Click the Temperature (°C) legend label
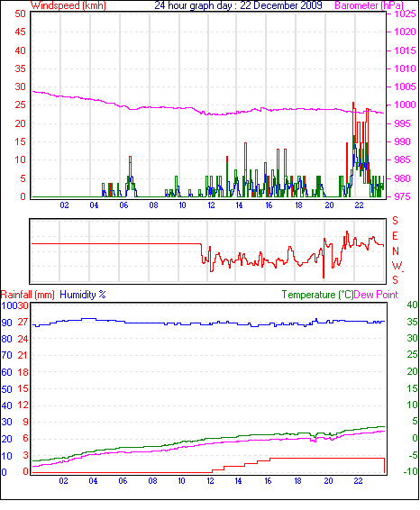Screen dimensions: 420x510 317,295
